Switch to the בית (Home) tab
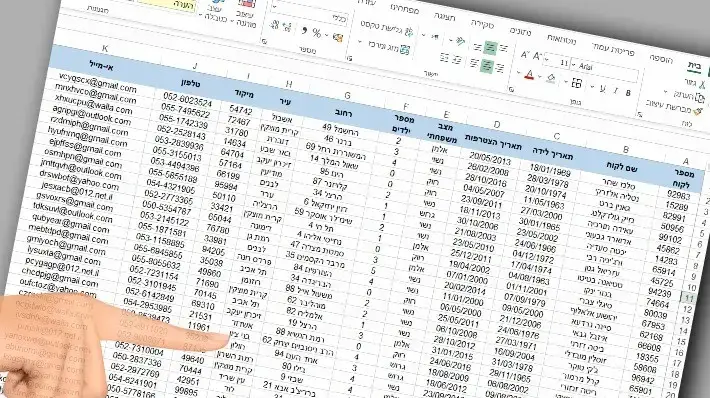 [x=695, y=66]
